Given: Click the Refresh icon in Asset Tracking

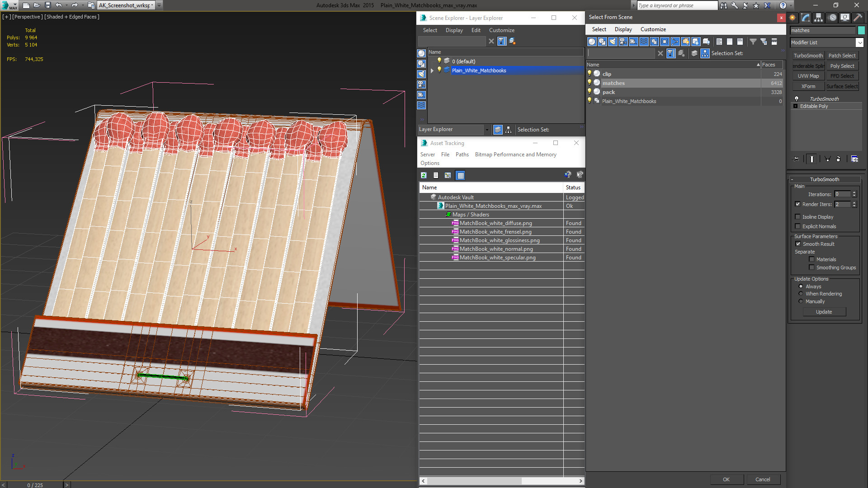Looking at the screenshot, I should [x=424, y=175].
